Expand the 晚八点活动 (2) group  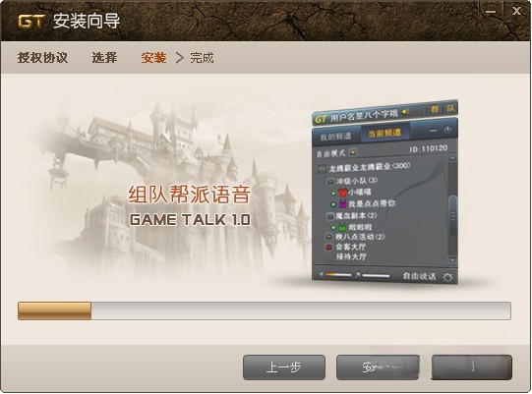[x=328, y=237]
